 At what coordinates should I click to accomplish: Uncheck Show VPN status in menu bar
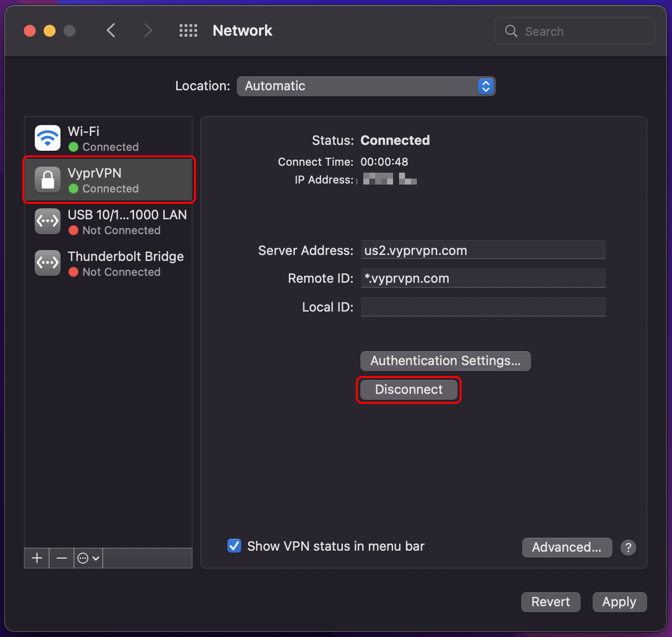point(234,546)
